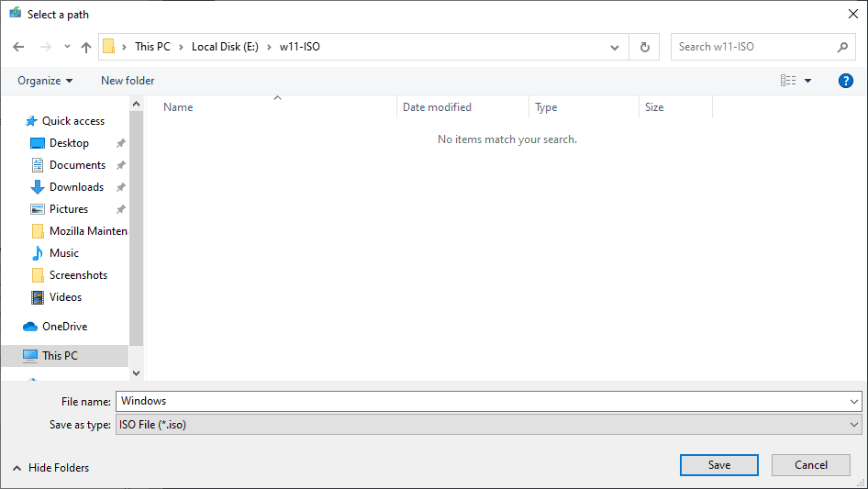Open the Organize menu
This screenshot has width=868, height=489.
45,81
